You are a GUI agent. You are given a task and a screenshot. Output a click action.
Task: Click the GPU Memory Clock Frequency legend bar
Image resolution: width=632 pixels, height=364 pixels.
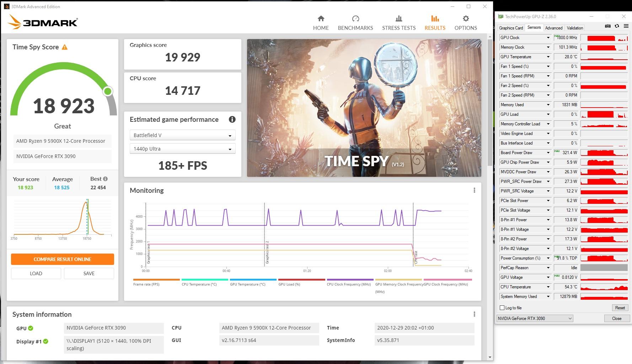tap(398, 280)
